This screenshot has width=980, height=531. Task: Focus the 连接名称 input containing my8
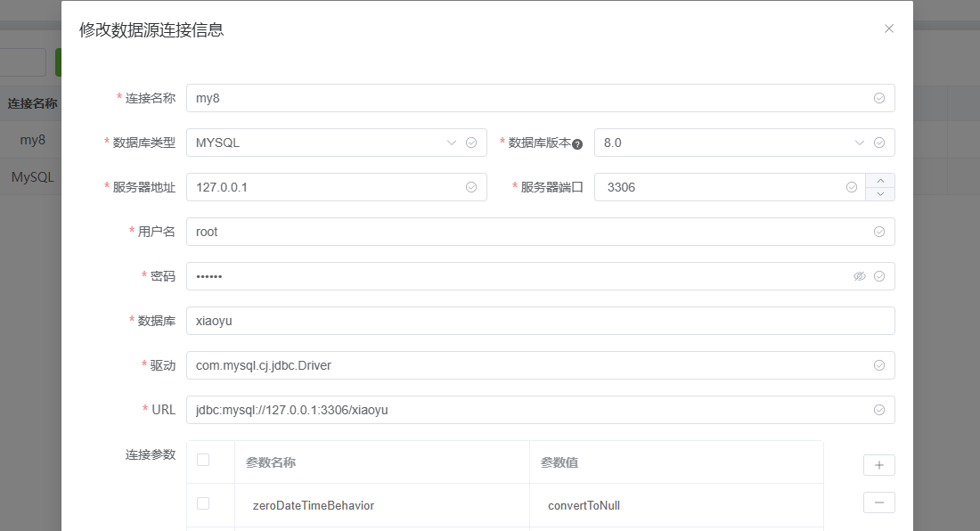coord(541,98)
